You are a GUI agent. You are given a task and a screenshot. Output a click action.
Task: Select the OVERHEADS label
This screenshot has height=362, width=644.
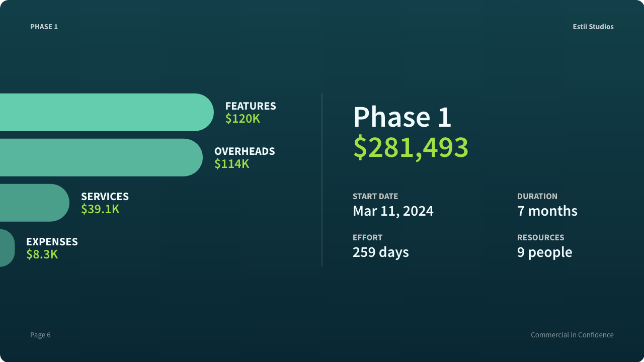(x=245, y=151)
